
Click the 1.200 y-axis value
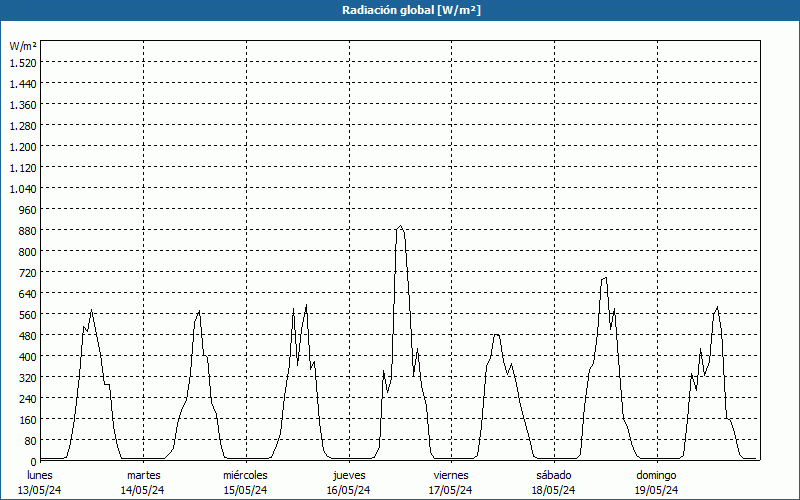click(x=23, y=147)
